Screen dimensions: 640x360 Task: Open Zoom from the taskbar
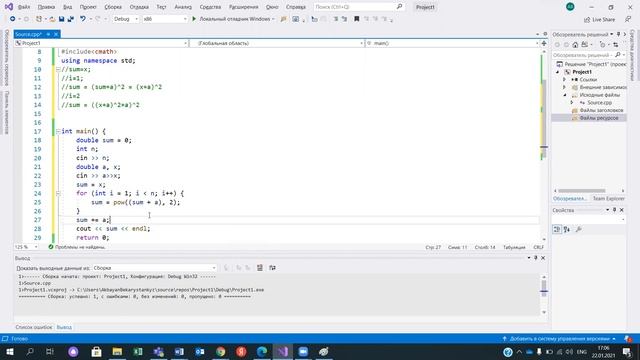coord(303,351)
